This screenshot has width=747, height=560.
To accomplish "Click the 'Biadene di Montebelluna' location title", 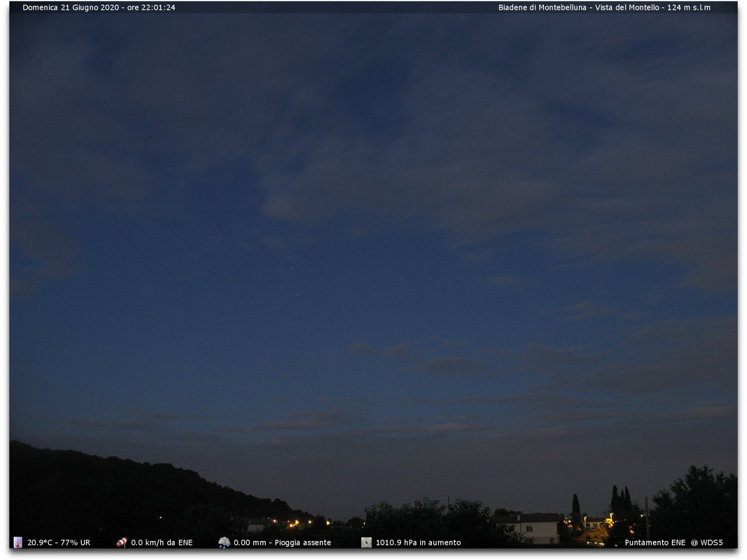I will point(542,7).
